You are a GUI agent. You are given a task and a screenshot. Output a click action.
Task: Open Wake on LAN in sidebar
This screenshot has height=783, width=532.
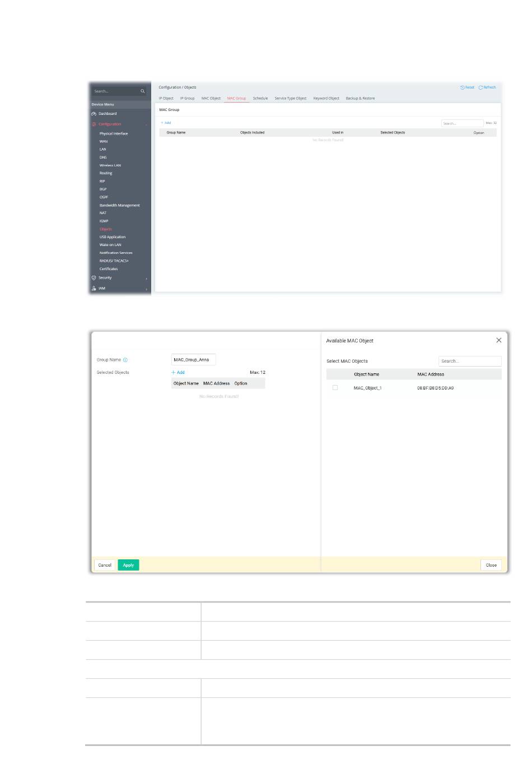coord(110,245)
